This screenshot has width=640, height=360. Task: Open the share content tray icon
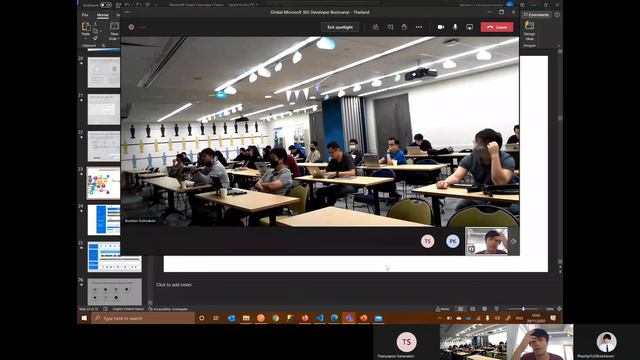(x=470, y=27)
